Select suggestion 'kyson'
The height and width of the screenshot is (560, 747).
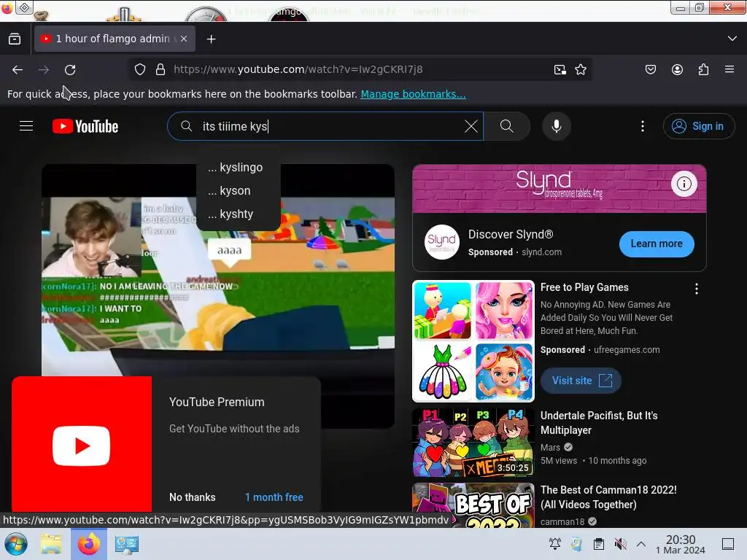(239, 191)
